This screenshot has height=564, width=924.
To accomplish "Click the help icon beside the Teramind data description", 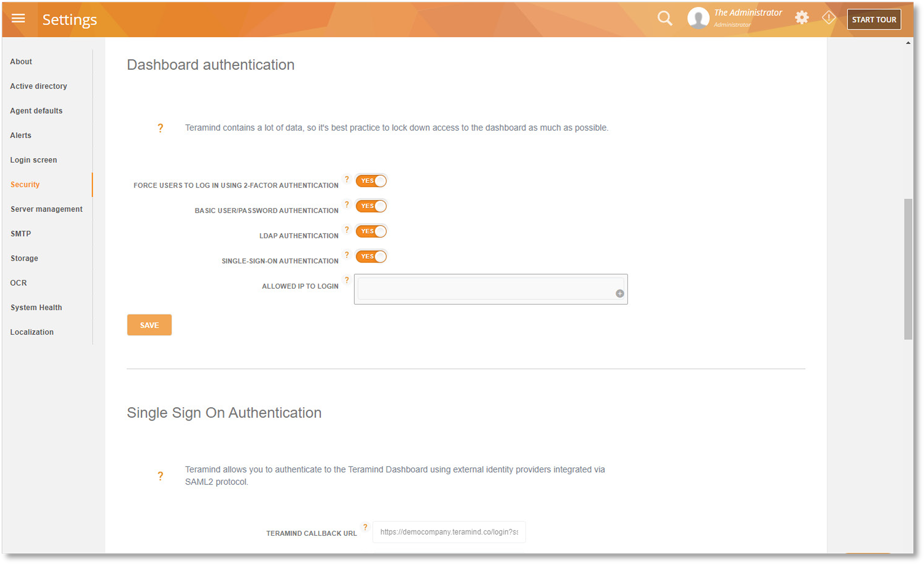I will tap(160, 128).
